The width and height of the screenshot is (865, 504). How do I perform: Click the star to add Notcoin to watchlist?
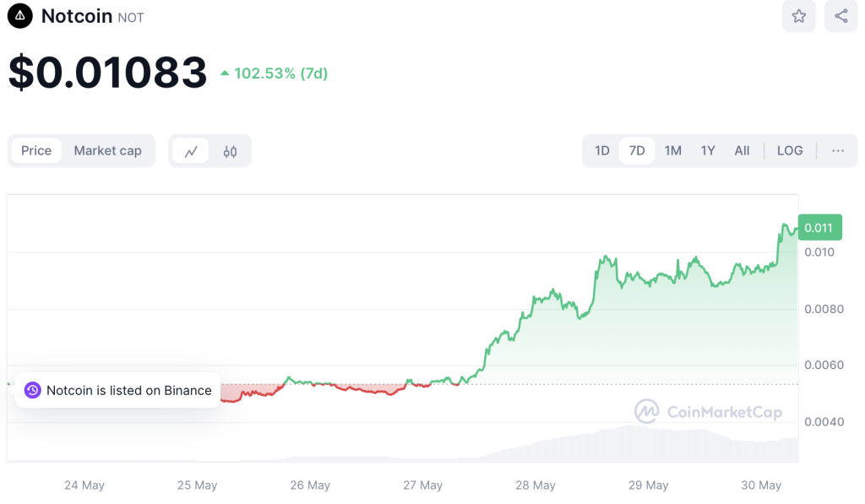coord(798,16)
